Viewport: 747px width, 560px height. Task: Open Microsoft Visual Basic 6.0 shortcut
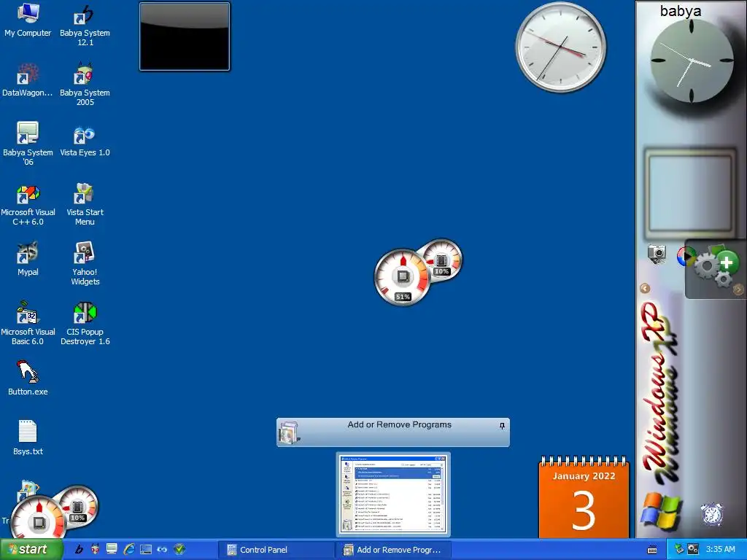28,324
